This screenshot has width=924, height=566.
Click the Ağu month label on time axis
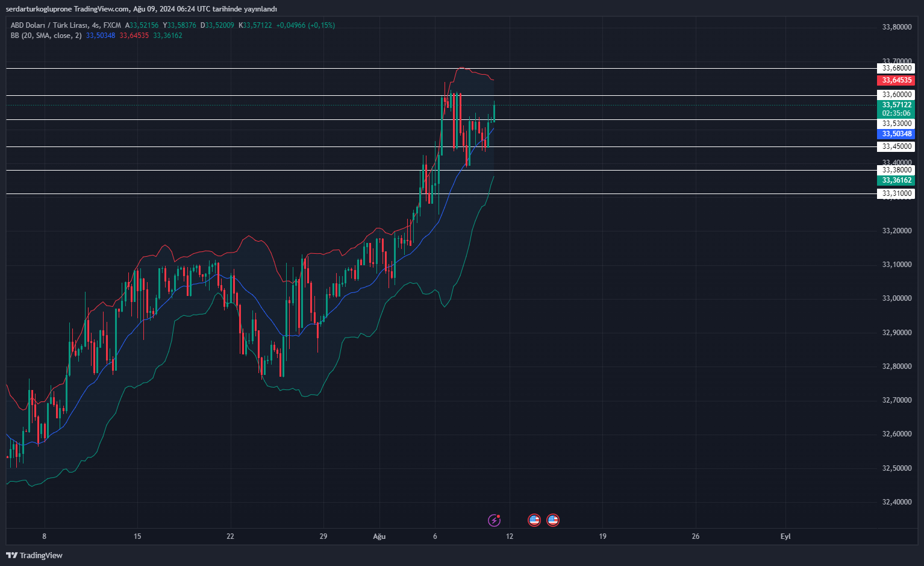point(379,536)
